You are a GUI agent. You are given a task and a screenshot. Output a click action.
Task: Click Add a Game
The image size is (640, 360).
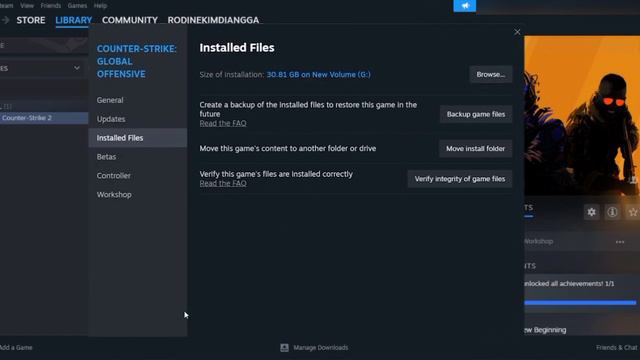coord(16,347)
